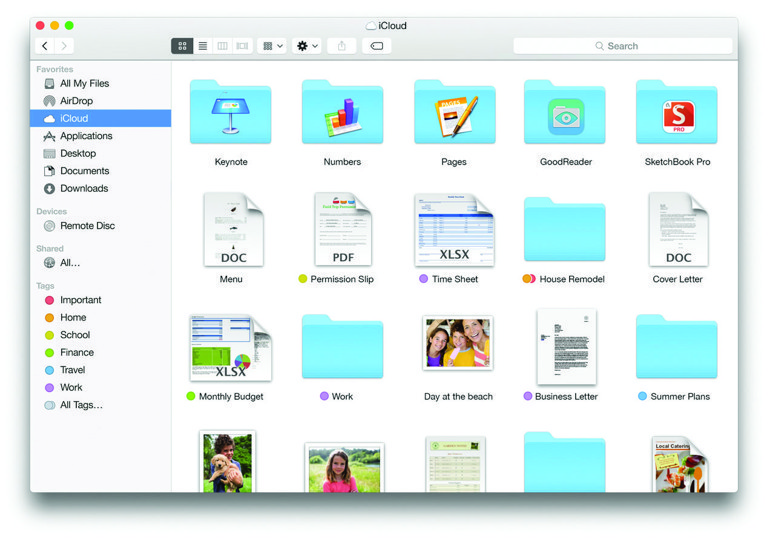Select Applications in the sidebar

click(x=86, y=136)
